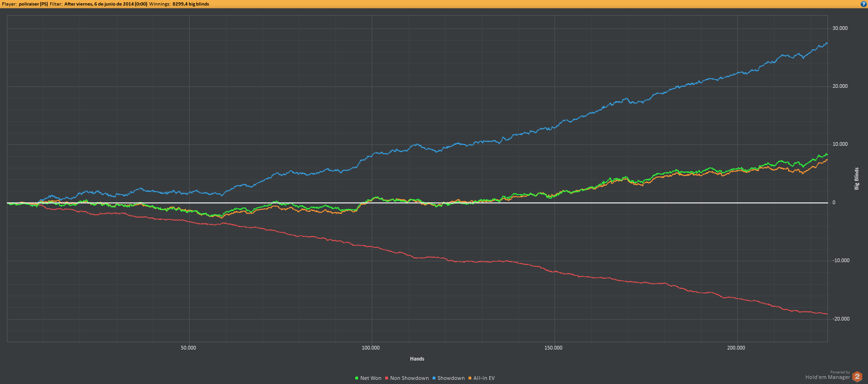868x384 pixels.
Task: Open the blue help question mark icon
Action: tap(863, 4)
